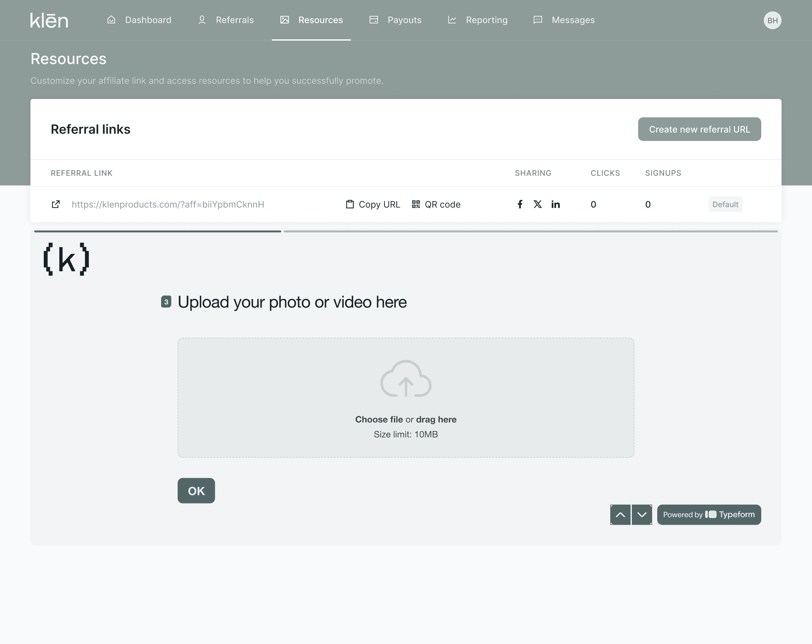Share the referral link on Facebook
Screen dimensions: 812x644
pyautogui.click(x=520, y=204)
